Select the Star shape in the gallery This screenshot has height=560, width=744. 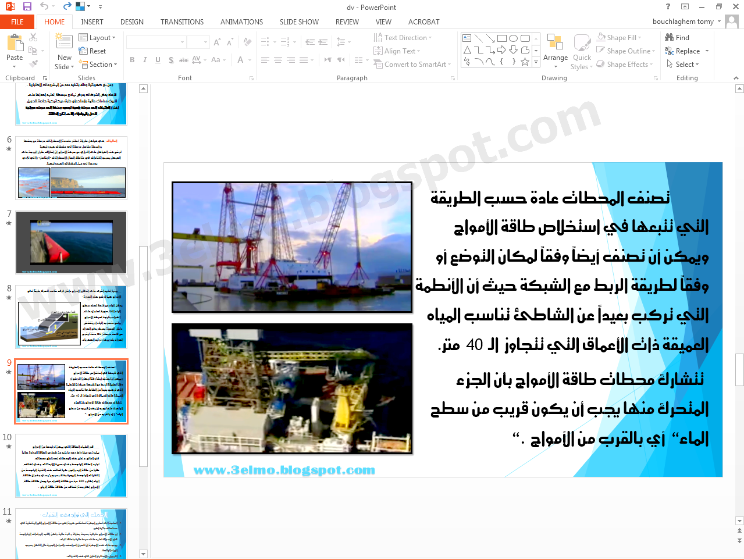pos(525,62)
